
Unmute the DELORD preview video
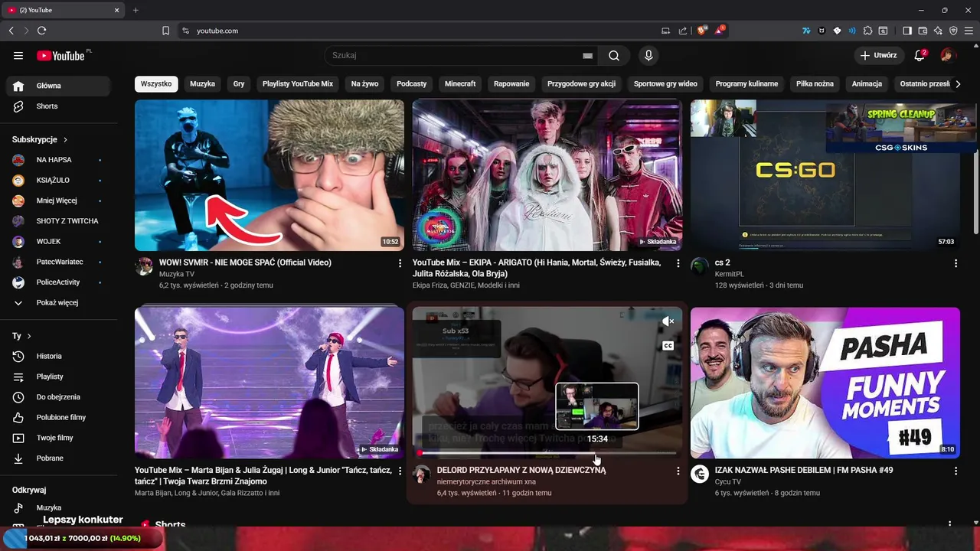coord(668,321)
